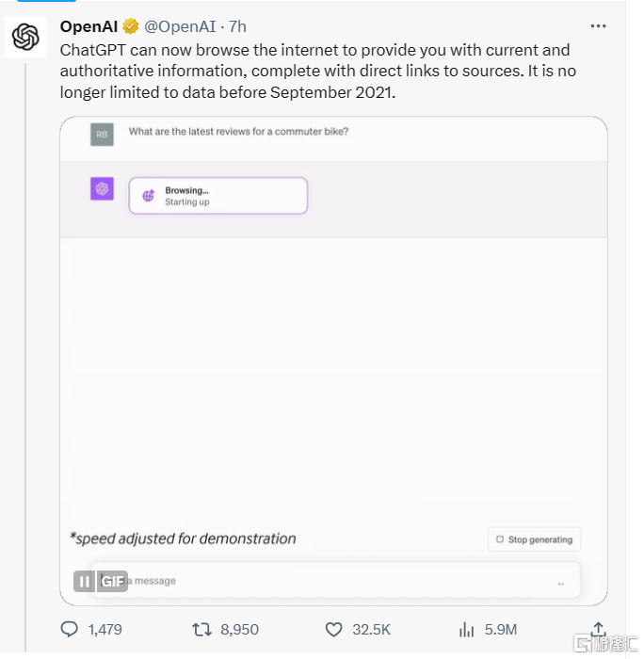Image resolution: width=644 pixels, height=659 pixels.
Task: Click the send dots in message box
Action: [x=561, y=584]
